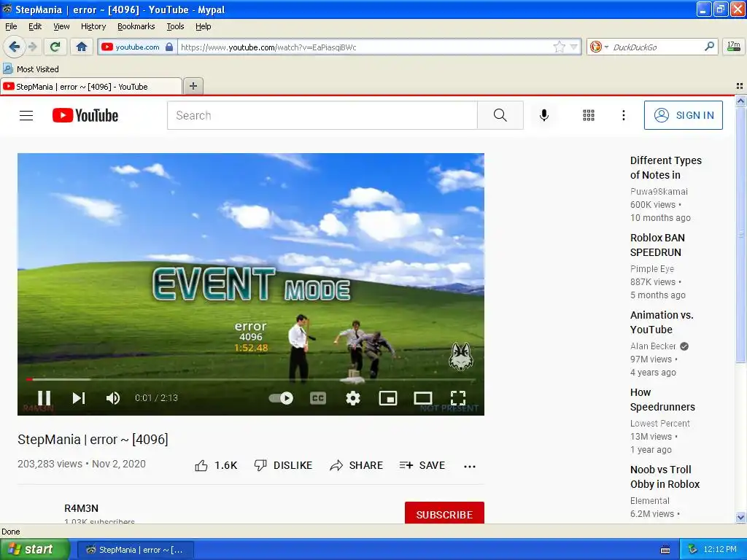
Task: Select the StepMania YouTube tab
Action: coord(90,86)
